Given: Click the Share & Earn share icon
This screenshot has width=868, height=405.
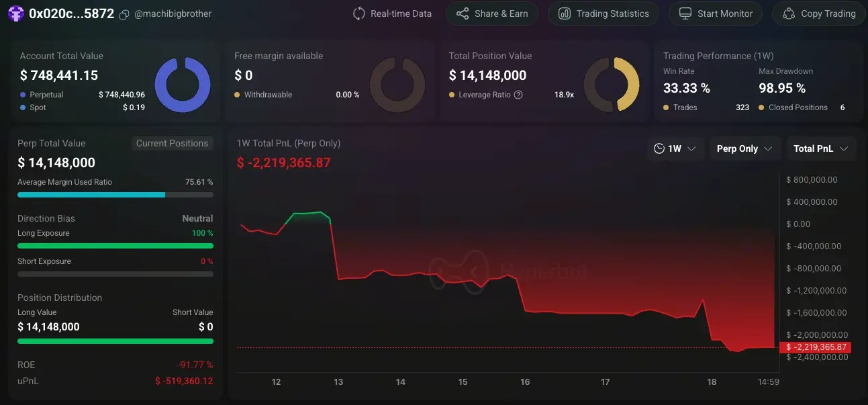Looking at the screenshot, I should tap(462, 13).
